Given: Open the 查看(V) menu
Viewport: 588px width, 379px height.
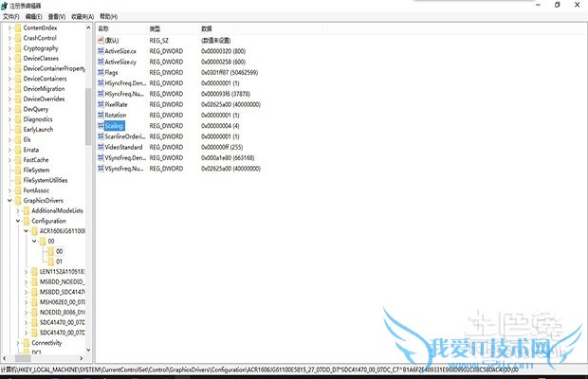Looking at the screenshot, I should (x=57, y=16).
